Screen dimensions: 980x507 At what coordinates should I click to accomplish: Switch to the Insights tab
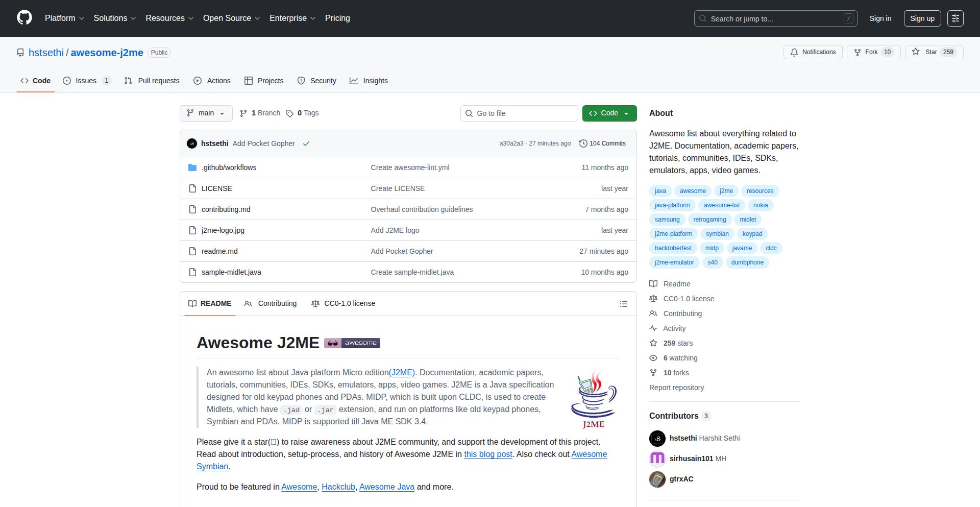click(x=369, y=81)
